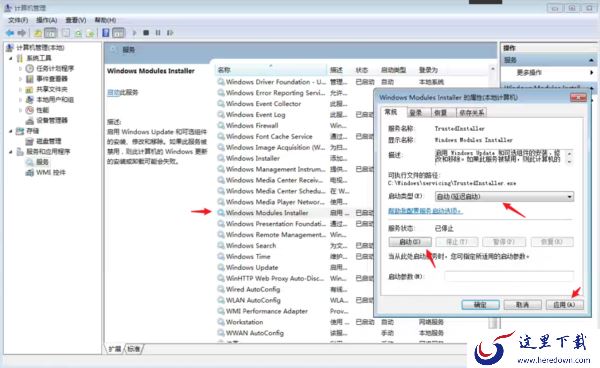Image resolution: width=600 pixels, height=368 pixels.
Task: Click in the 启动参数 input field
Action: pyautogui.click(x=509, y=276)
